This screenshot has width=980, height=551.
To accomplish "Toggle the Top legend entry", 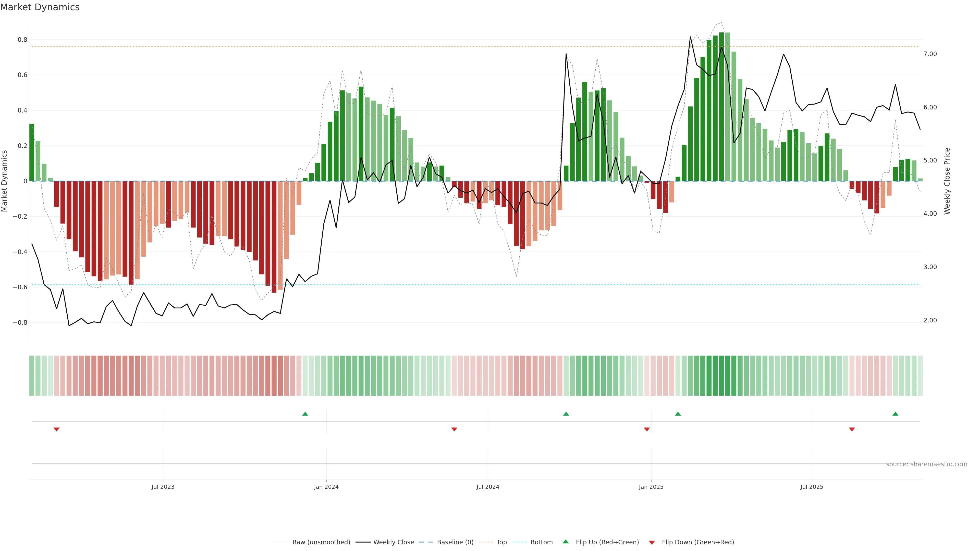I will point(501,542).
